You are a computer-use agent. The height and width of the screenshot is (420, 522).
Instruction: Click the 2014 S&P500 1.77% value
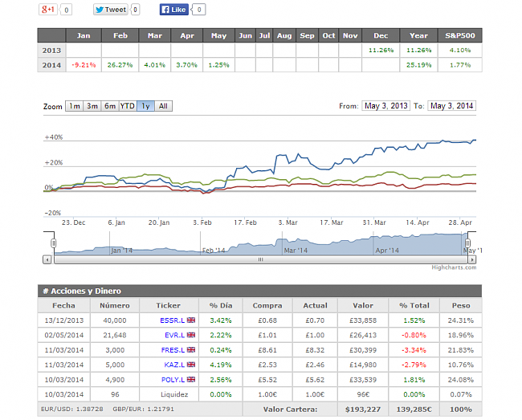(460, 65)
